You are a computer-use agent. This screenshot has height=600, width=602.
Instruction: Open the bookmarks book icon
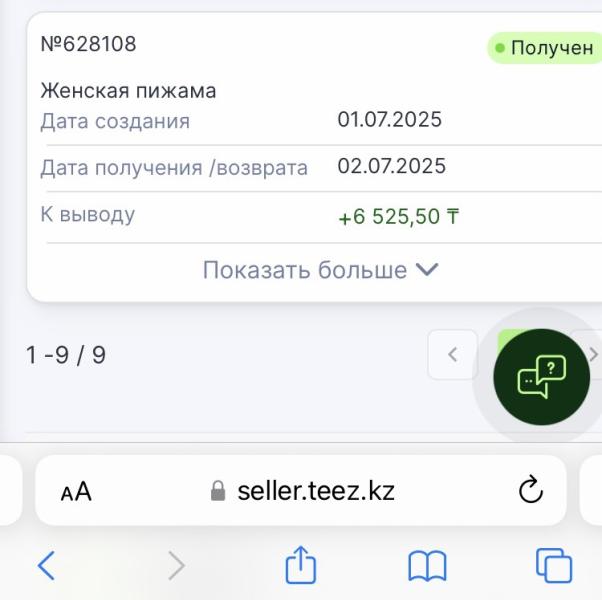click(427, 566)
